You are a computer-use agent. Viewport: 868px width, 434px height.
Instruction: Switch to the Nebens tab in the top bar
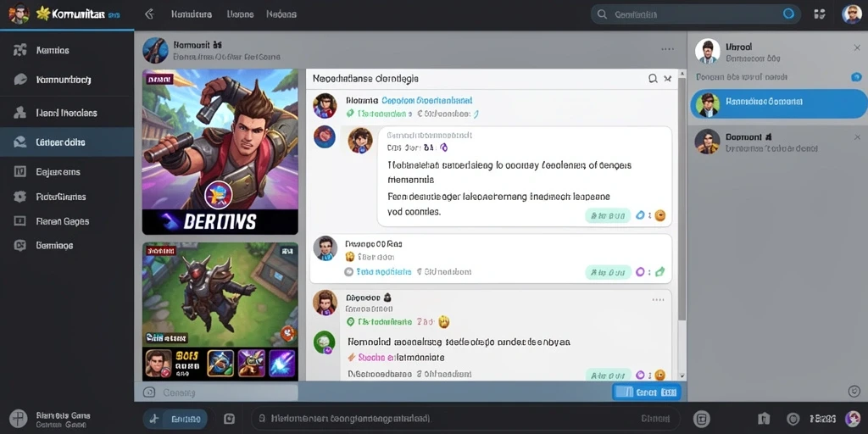pyautogui.click(x=281, y=14)
